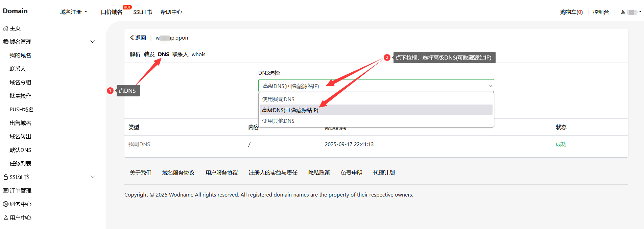Go to 我的域名 in the sidebar
Screen dimensions: 644x229
[20, 55]
